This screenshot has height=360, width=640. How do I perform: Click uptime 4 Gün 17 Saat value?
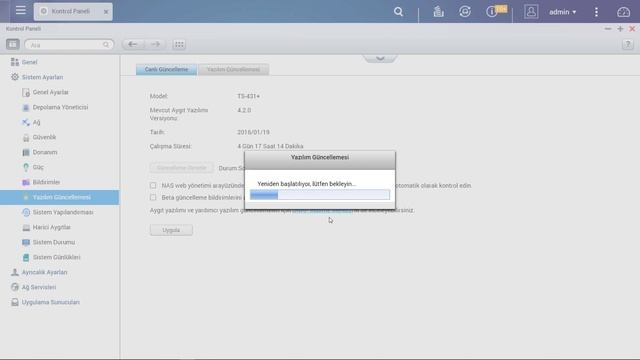pyautogui.click(x=270, y=146)
